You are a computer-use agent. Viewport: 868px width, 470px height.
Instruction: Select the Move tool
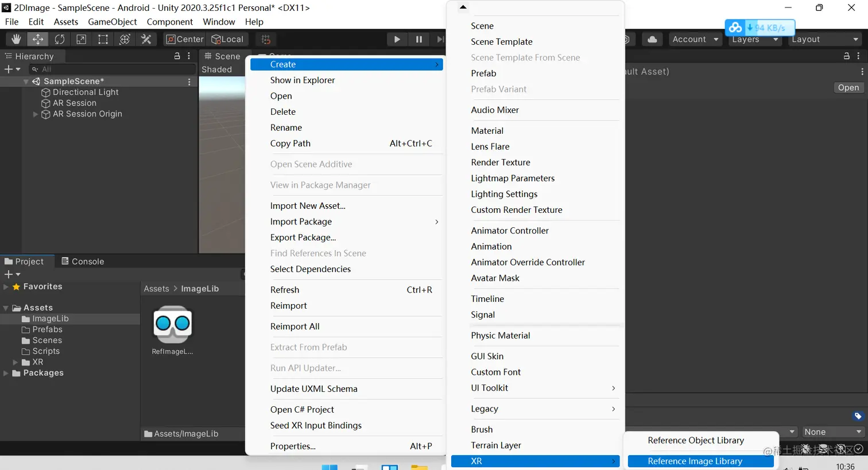tap(37, 39)
